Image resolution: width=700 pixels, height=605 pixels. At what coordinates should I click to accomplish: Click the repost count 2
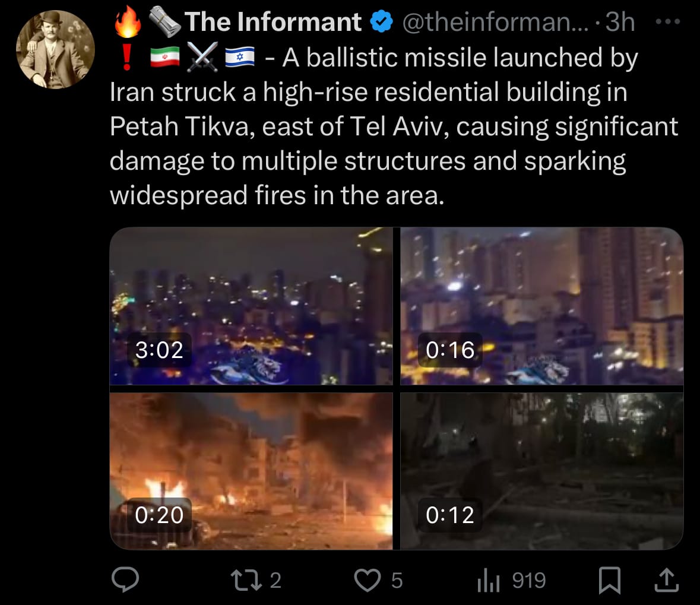[x=275, y=581]
